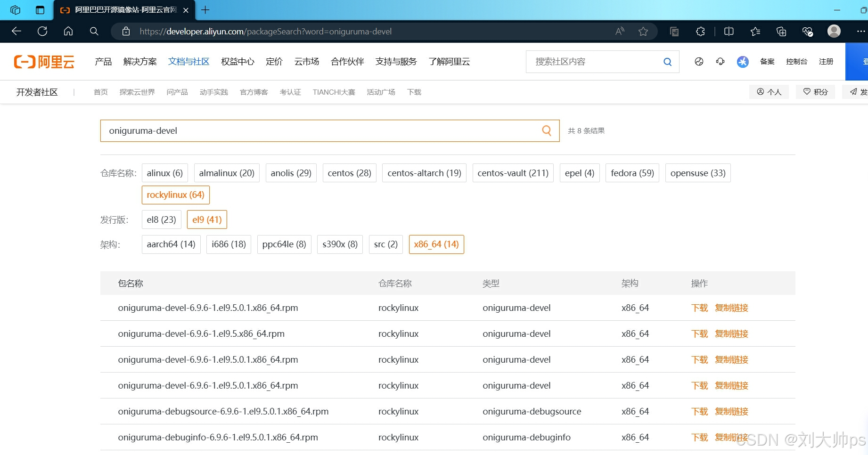Filter by alinux (6) repository
The image size is (868, 455).
click(165, 173)
